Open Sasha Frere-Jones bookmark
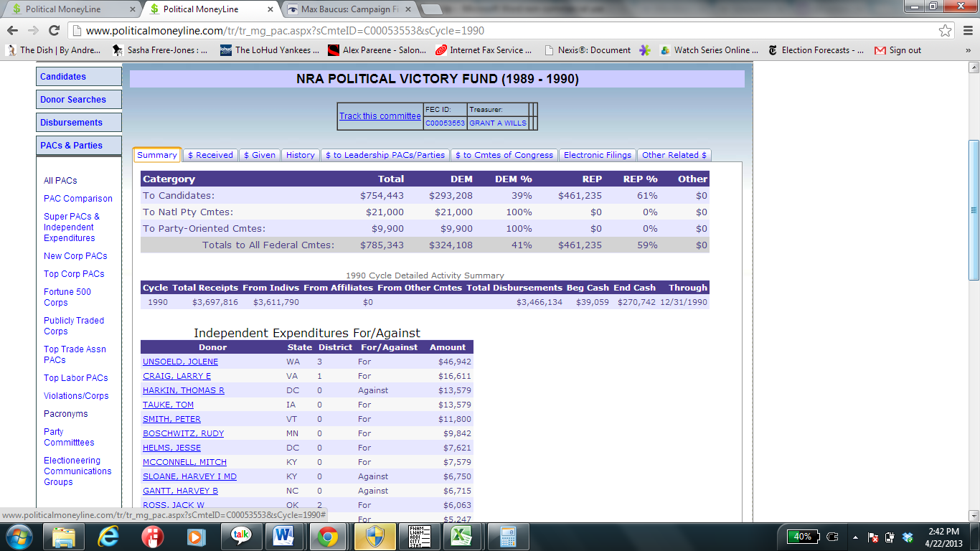Image resolution: width=980 pixels, height=551 pixels. tap(160, 50)
